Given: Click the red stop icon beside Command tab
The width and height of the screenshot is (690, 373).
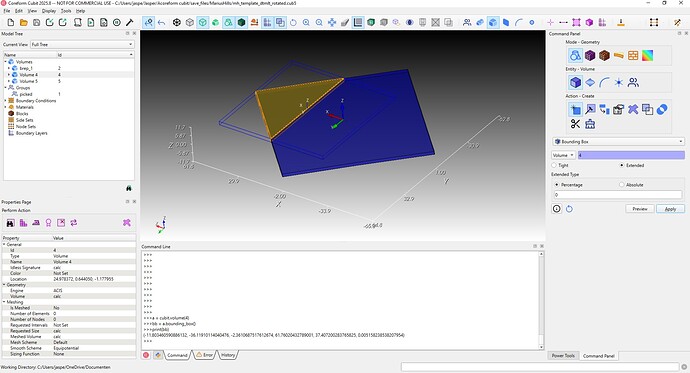Looking at the screenshot, I should [x=146, y=355].
